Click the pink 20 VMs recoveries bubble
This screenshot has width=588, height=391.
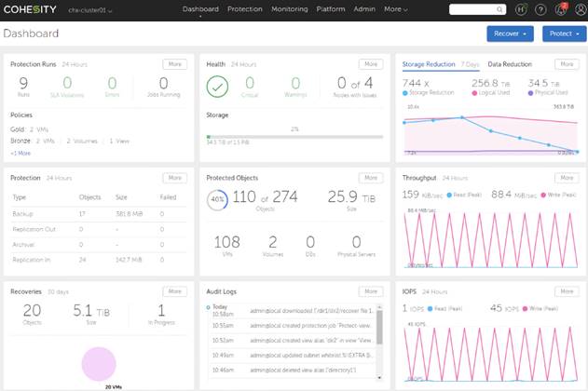coord(99,364)
